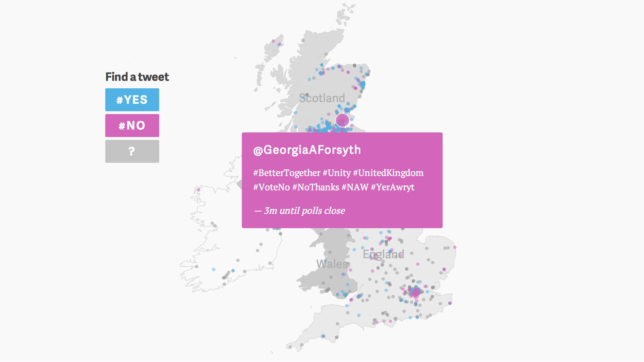Open the @GeorgiaAForsyth handle in the tooltip
The height and width of the screenshot is (362, 644).
(307, 150)
